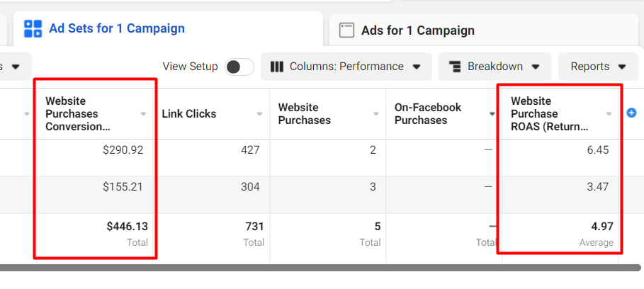
Task: Open Website Purchases Conversion column arrow
Action: (144, 113)
